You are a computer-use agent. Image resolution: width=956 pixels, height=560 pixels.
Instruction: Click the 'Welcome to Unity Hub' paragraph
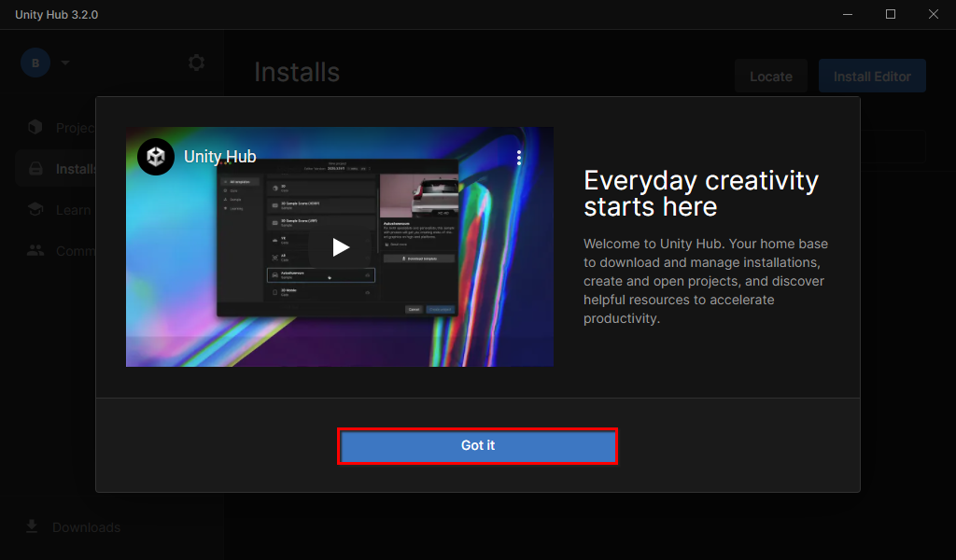706,281
